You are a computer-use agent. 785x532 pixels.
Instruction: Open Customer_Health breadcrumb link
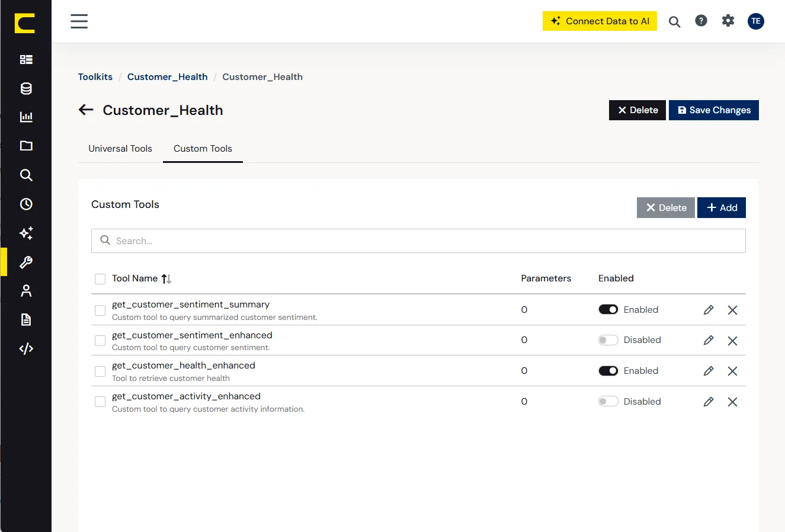pos(168,77)
